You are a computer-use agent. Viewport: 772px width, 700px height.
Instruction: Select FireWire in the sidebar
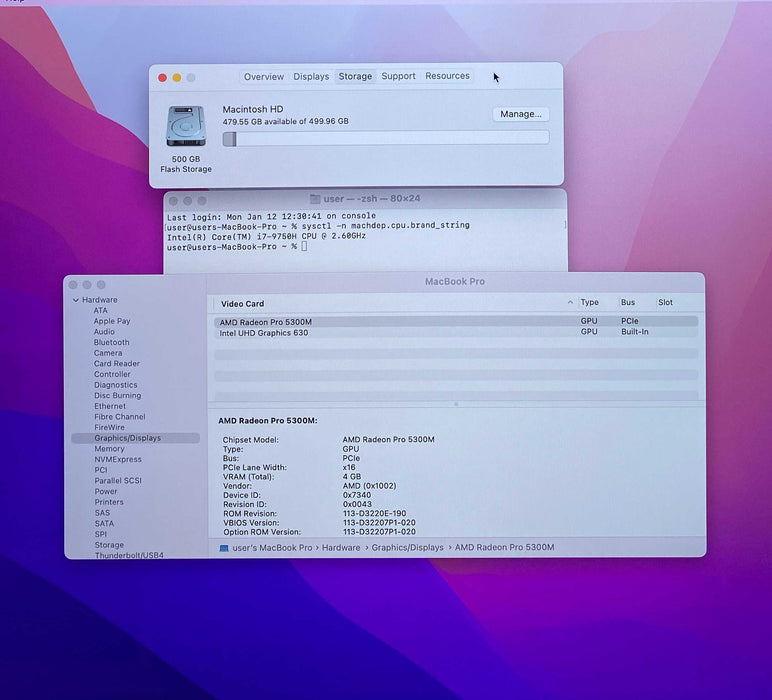click(x=109, y=427)
